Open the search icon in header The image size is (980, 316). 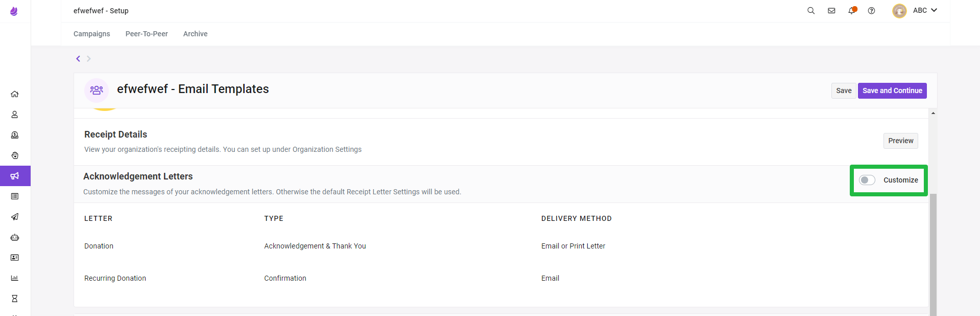point(810,11)
